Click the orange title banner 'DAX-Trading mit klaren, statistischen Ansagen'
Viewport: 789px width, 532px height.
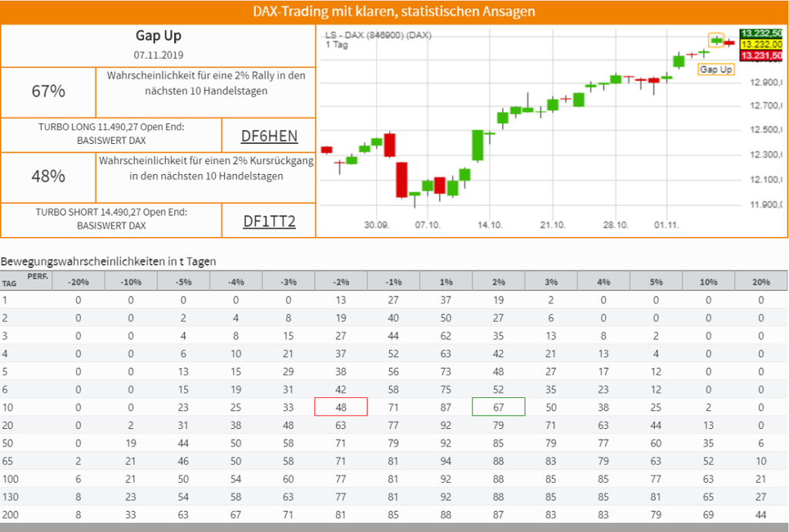click(x=394, y=12)
